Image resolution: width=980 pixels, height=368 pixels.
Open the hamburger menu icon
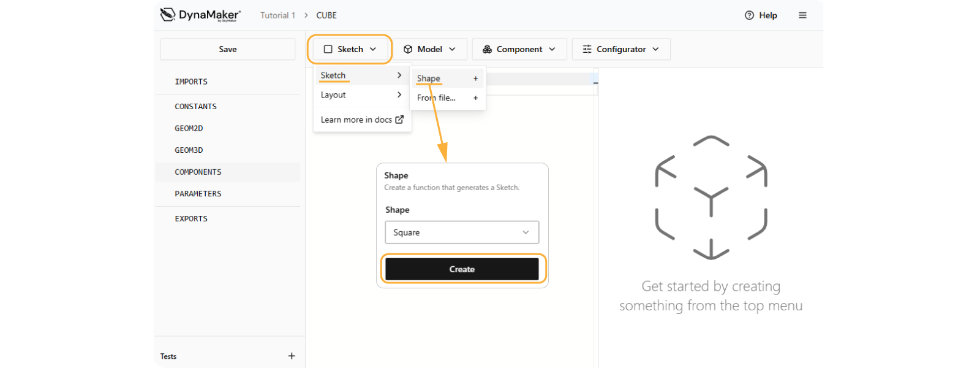click(x=802, y=15)
